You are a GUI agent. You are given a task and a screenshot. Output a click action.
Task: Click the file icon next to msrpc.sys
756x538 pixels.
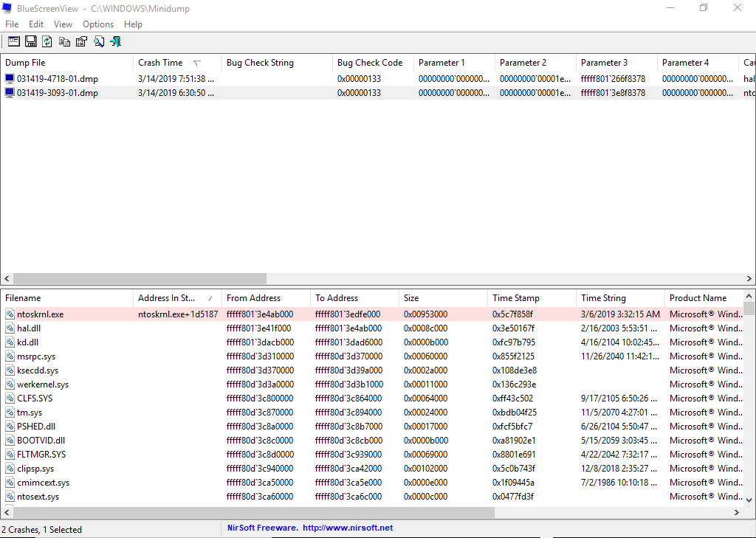pos(10,356)
